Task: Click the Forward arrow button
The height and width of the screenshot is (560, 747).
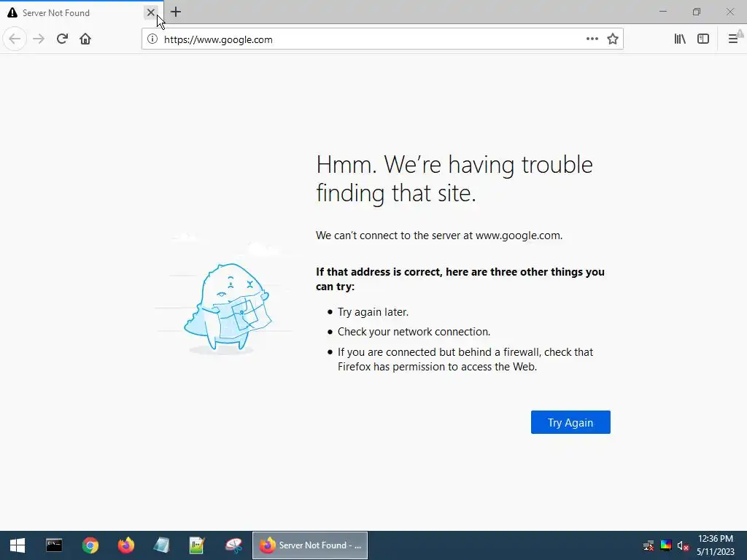Action: (x=39, y=39)
